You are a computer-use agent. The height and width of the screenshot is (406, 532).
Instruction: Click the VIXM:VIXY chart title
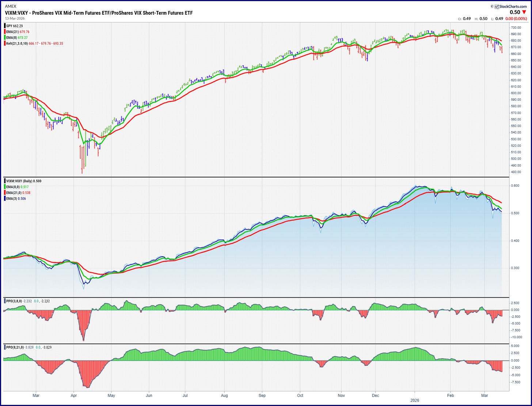pos(99,13)
